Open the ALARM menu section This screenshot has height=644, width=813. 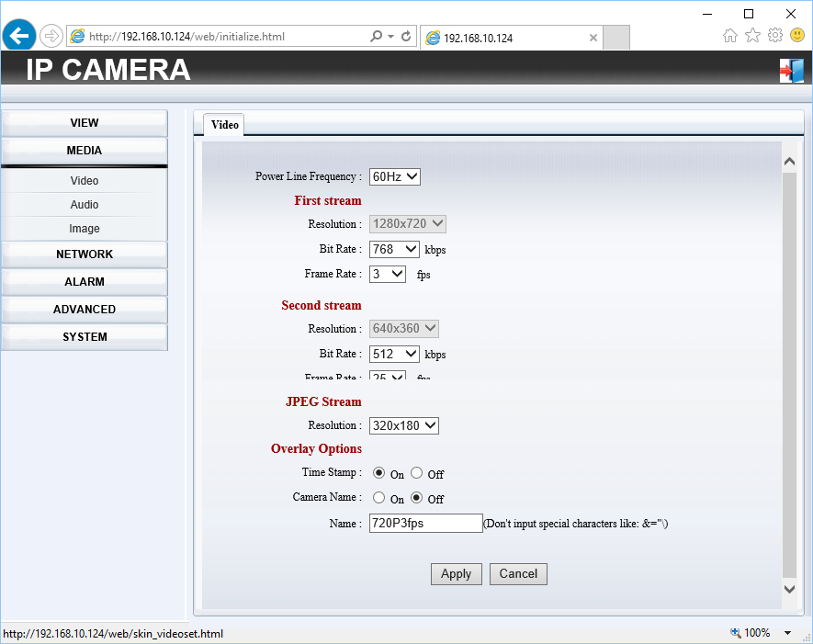point(85,281)
